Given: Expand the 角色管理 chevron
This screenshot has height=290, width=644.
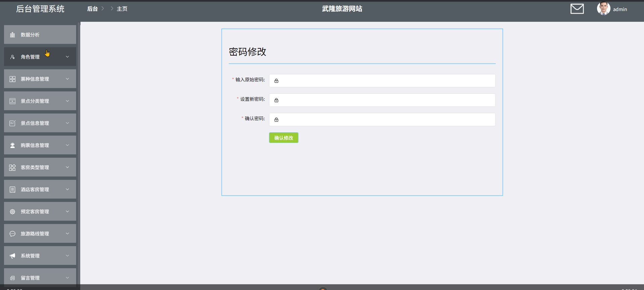Looking at the screenshot, I should point(67,57).
